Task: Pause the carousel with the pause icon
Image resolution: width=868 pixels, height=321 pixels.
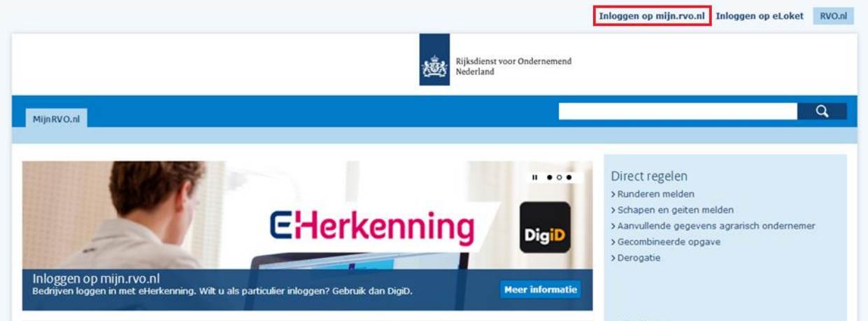Action: (535, 178)
